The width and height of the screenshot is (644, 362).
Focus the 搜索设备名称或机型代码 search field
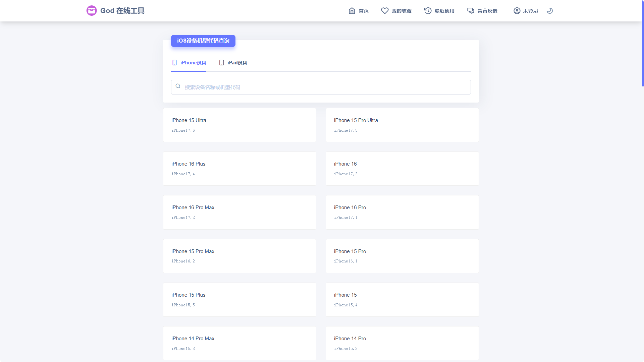[x=321, y=87]
